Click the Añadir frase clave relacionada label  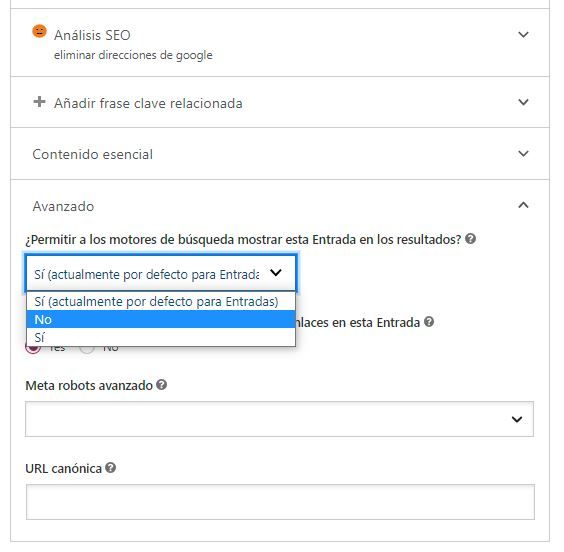[148, 103]
